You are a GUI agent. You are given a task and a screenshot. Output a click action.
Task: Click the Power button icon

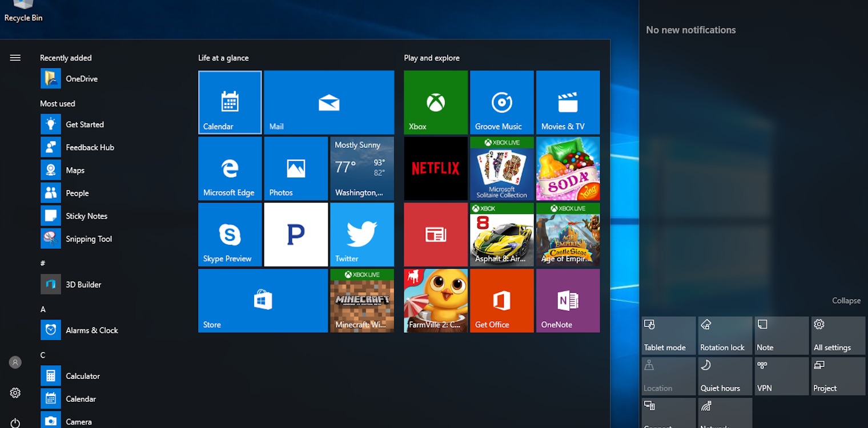coord(15,423)
